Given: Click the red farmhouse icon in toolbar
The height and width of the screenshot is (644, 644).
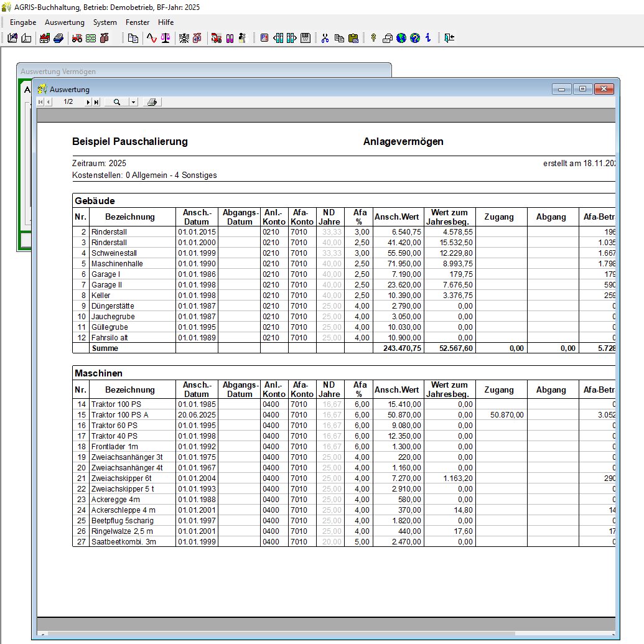Looking at the screenshot, I should tap(45, 38).
